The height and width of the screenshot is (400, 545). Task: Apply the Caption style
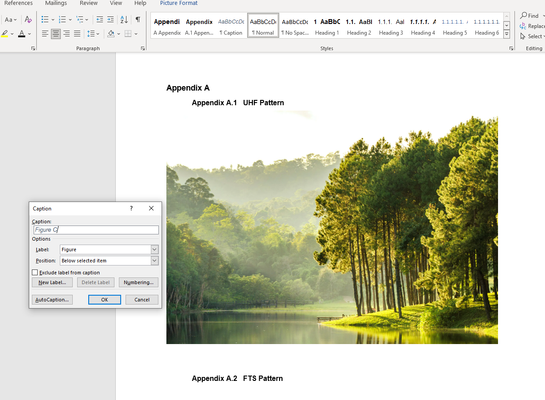click(x=231, y=27)
